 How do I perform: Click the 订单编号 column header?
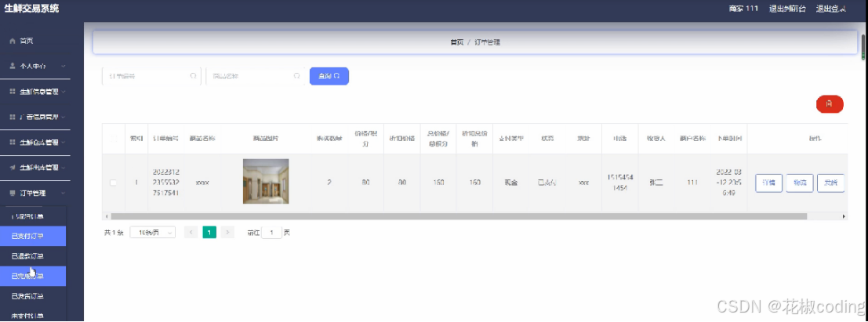[x=165, y=139]
